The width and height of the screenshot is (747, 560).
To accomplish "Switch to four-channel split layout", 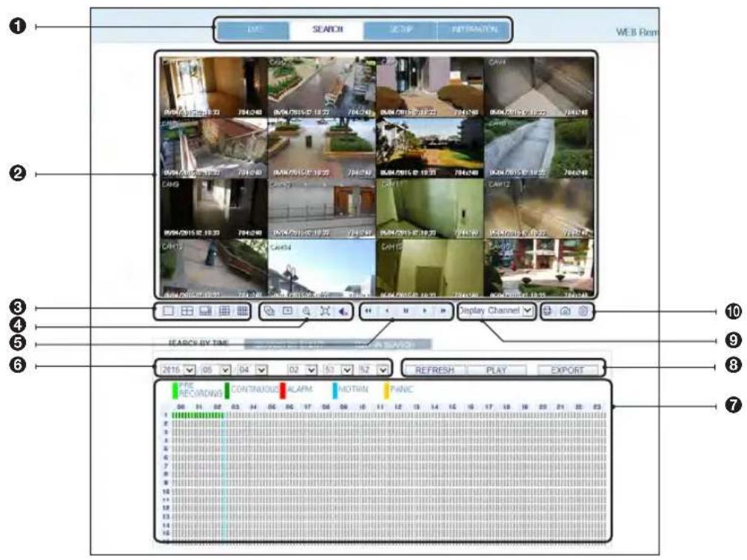I will pos(187,311).
